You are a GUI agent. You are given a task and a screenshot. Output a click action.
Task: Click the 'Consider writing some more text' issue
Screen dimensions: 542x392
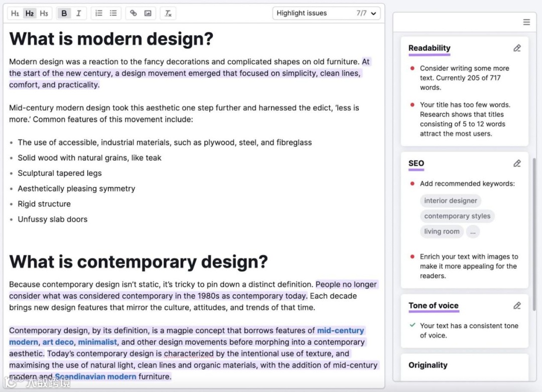465,78
